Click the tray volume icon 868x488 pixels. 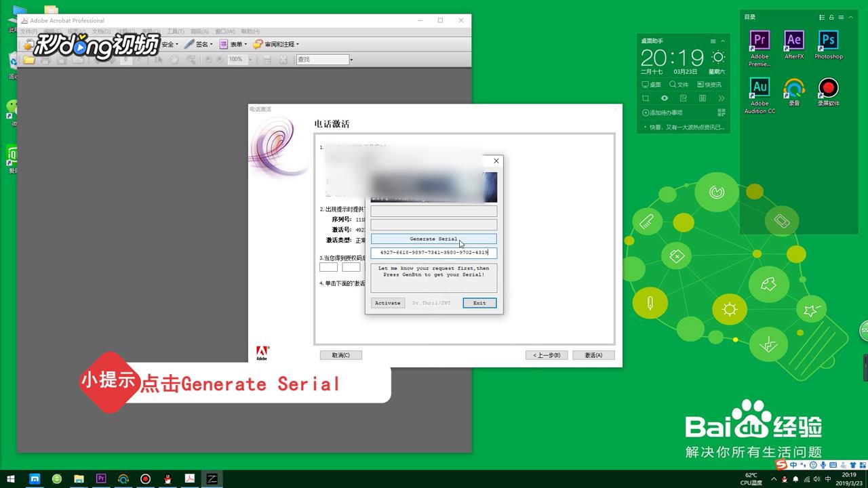pyautogui.click(x=816, y=479)
